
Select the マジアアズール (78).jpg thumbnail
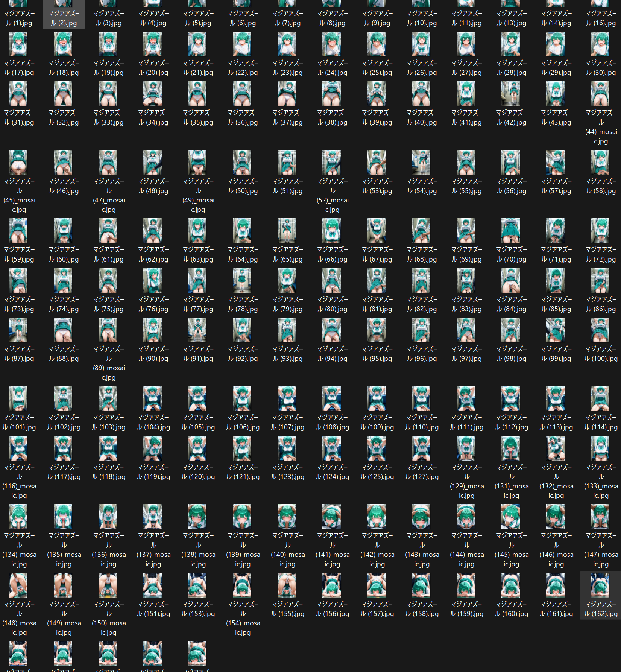pyautogui.click(x=242, y=281)
